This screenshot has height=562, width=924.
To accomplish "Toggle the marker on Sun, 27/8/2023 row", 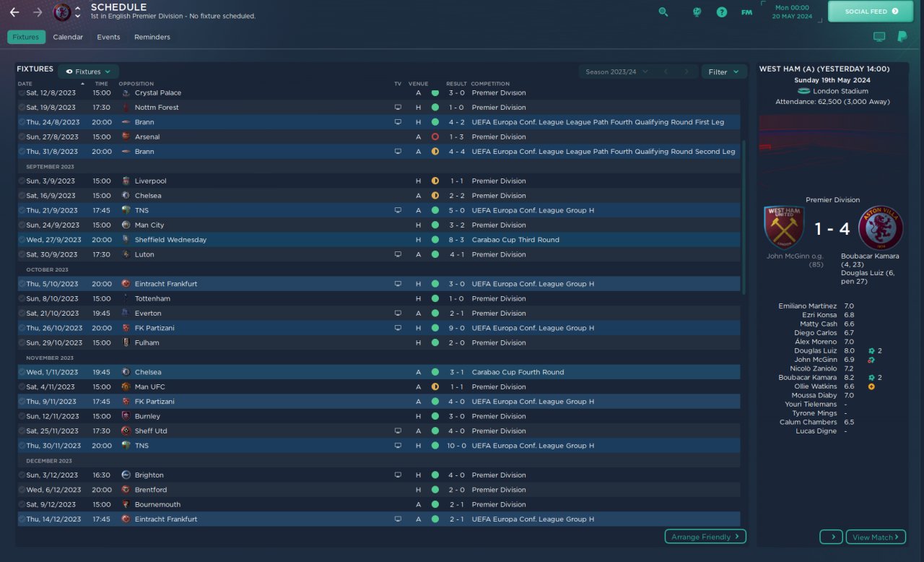I will (22, 137).
